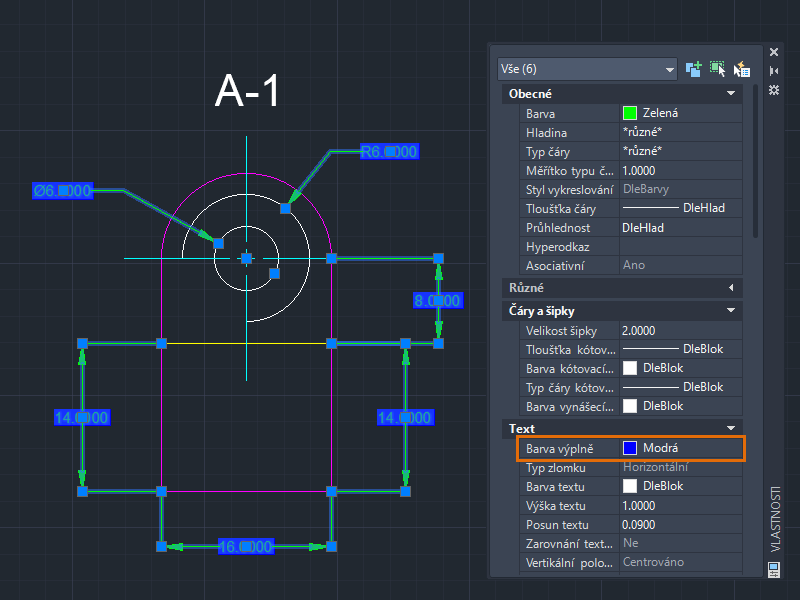
Task: Click Tloušťka čáry DleHlad value
Action: [681, 208]
